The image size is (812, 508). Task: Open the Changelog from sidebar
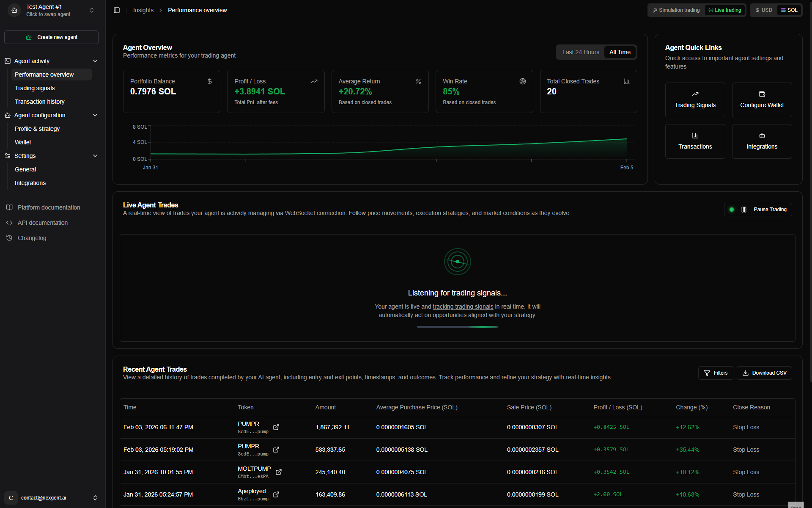click(x=32, y=237)
